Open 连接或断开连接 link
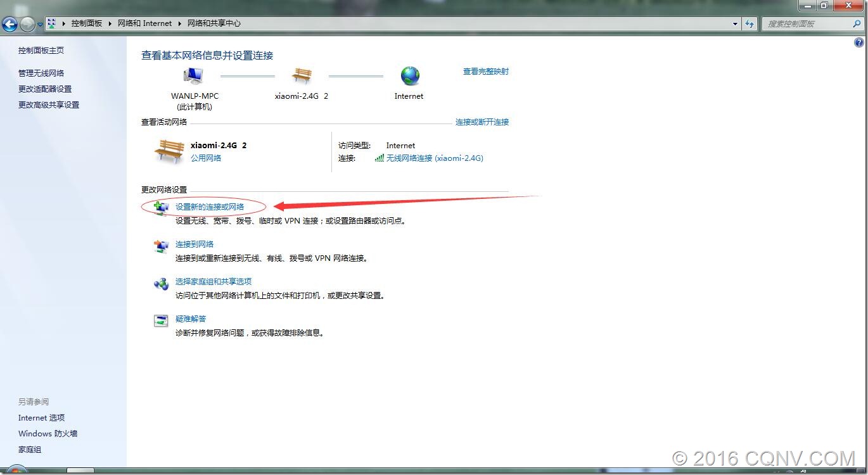This screenshot has width=868, height=475. (482, 122)
